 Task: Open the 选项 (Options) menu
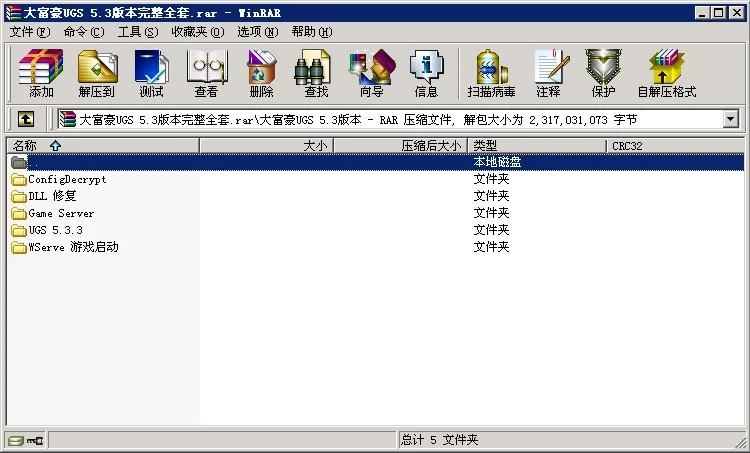pyautogui.click(x=257, y=32)
